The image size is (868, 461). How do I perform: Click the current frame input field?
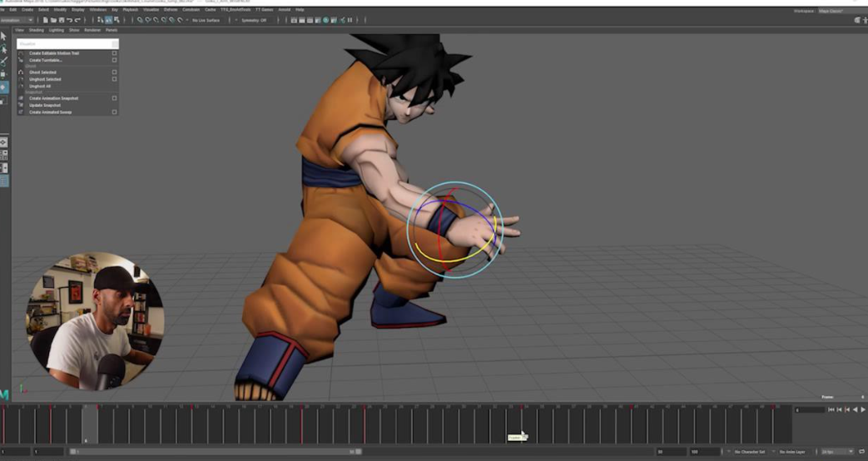[x=810, y=409]
